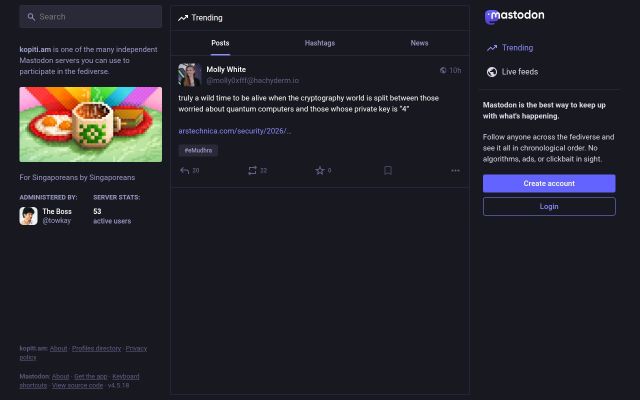Click the reply icon on Molly White's post
The height and width of the screenshot is (400, 640).
tap(184, 171)
